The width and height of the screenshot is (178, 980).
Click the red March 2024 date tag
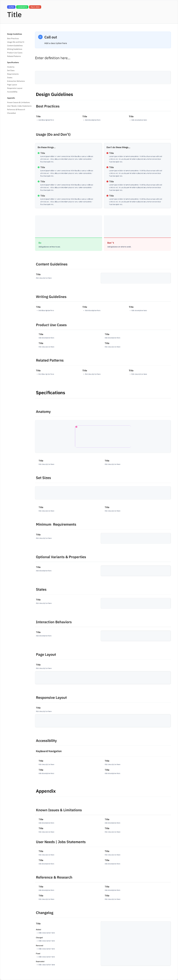tap(35, 7)
